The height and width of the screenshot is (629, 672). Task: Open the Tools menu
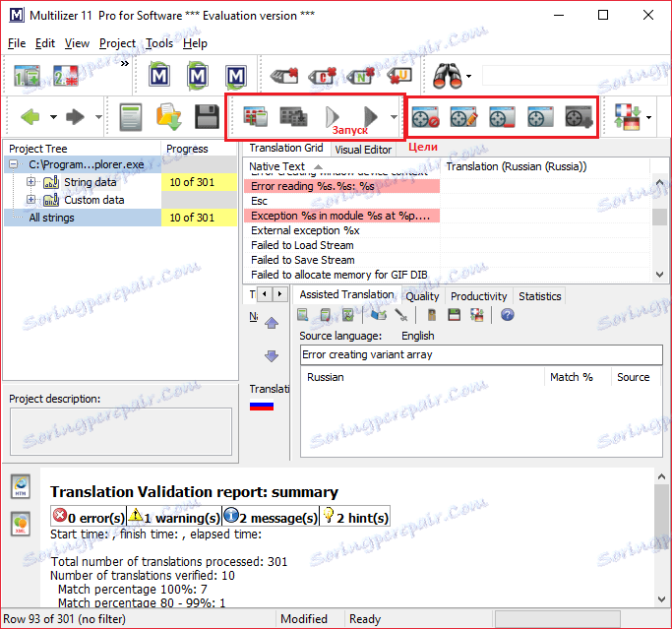[x=159, y=43]
